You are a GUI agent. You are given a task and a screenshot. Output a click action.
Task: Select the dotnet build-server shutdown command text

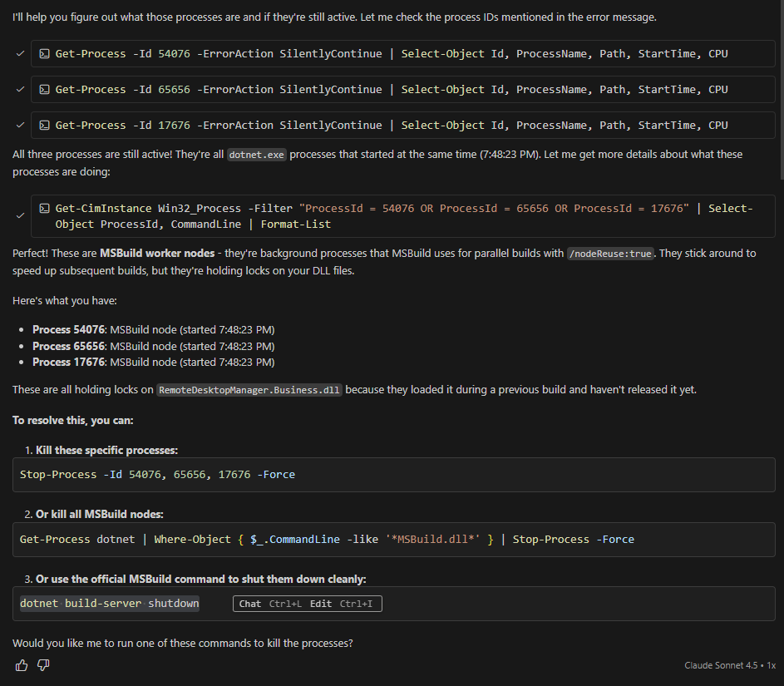109,603
